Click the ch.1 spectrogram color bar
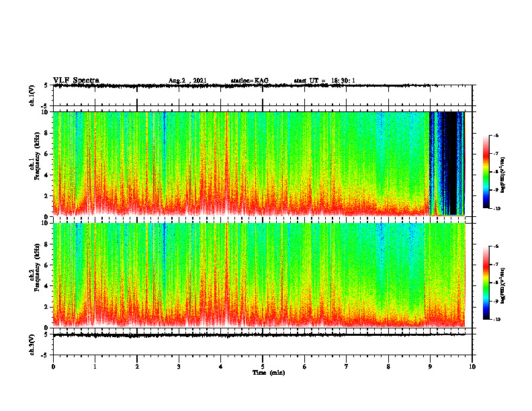 tap(486, 172)
